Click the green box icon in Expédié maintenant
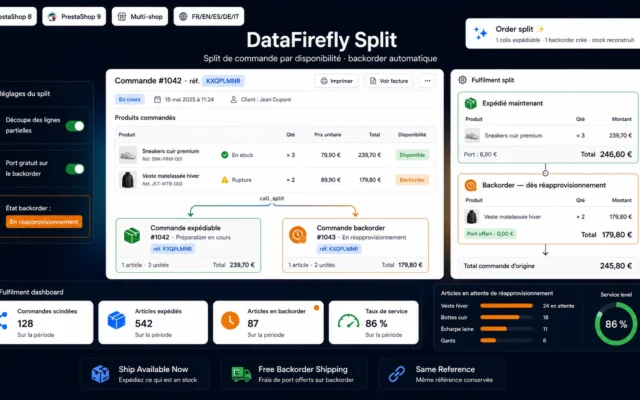The image size is (640, 400). pyautogui.click(x=471, y=103)
